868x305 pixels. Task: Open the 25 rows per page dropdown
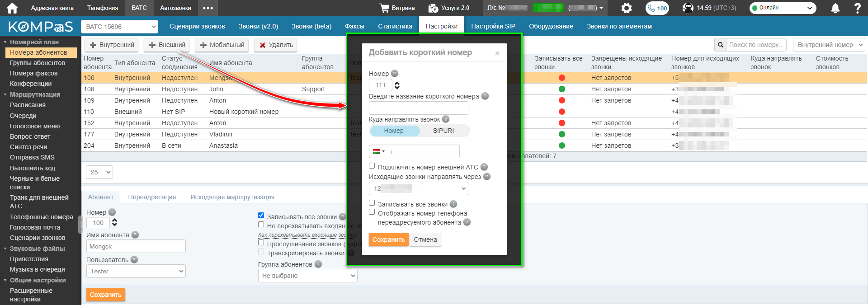point(99,172)
